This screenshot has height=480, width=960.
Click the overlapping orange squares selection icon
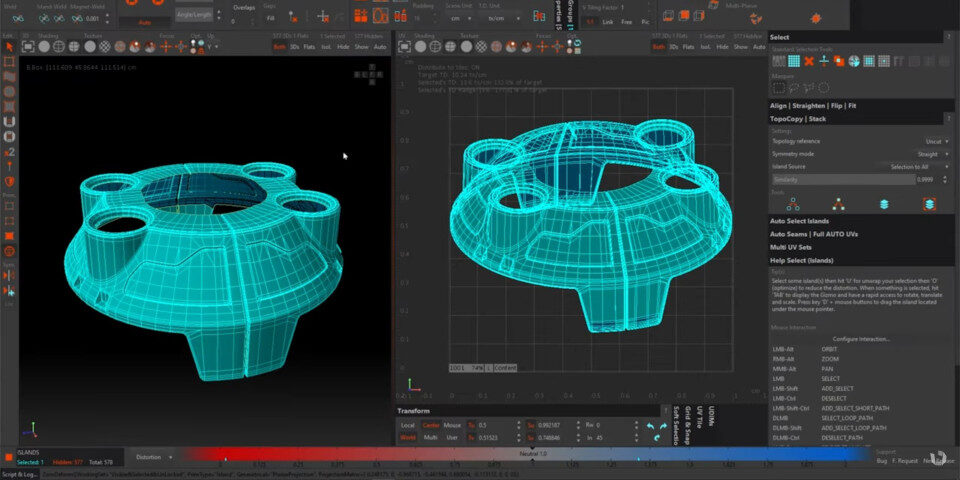839,61
